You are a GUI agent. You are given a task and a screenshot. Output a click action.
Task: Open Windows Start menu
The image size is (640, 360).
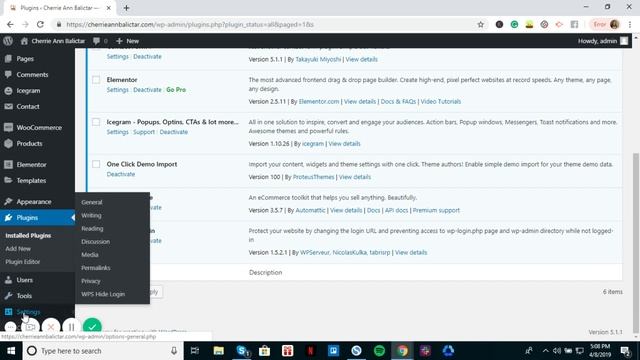click(11, 351)
